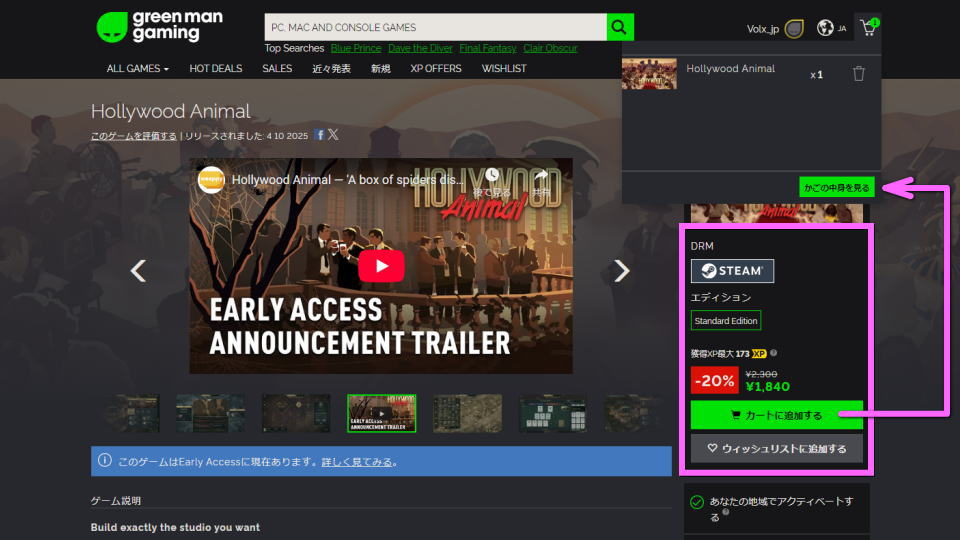Select second screenshot thumbnail
Screen dimensions: 960x540
211,413
